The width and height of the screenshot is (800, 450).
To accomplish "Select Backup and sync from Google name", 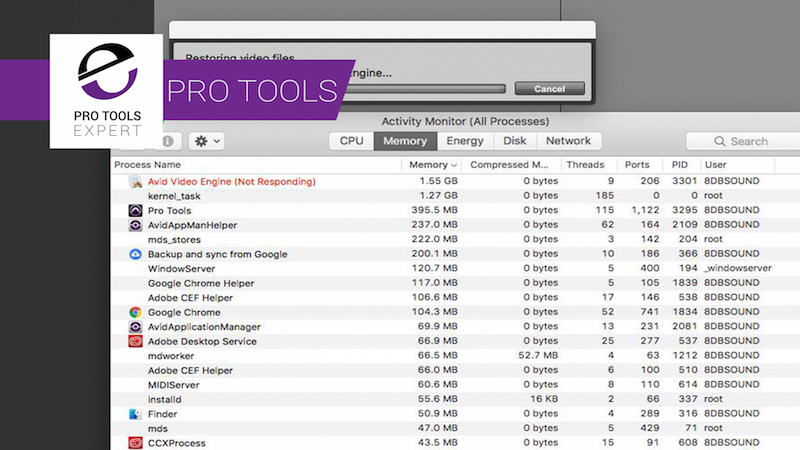I will point(217,254).
